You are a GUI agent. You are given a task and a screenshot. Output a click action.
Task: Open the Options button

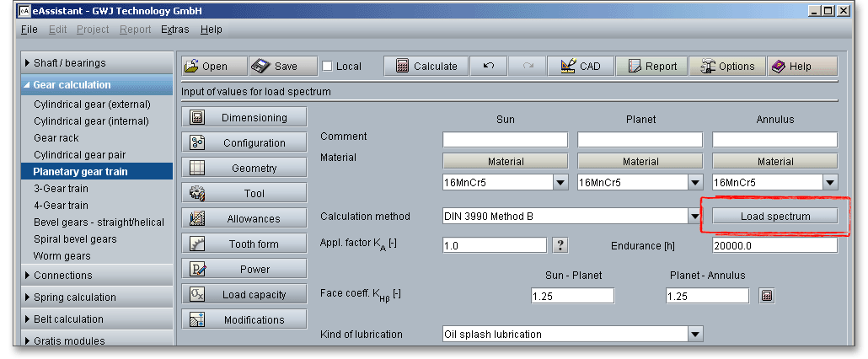(726, 67)
